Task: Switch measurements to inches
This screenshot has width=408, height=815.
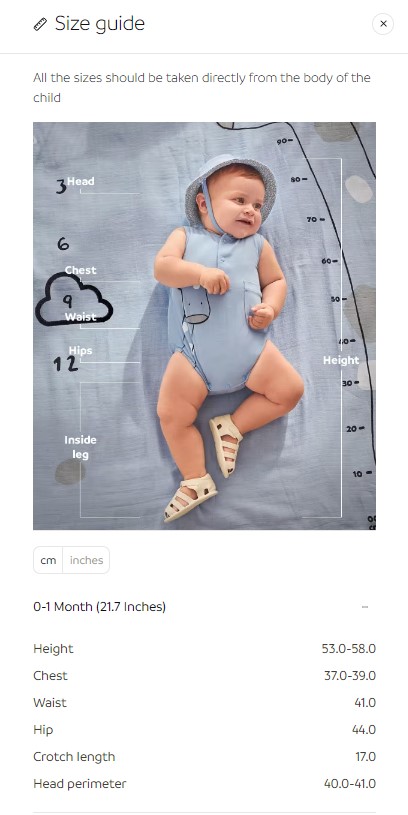Action: [86, 560]
